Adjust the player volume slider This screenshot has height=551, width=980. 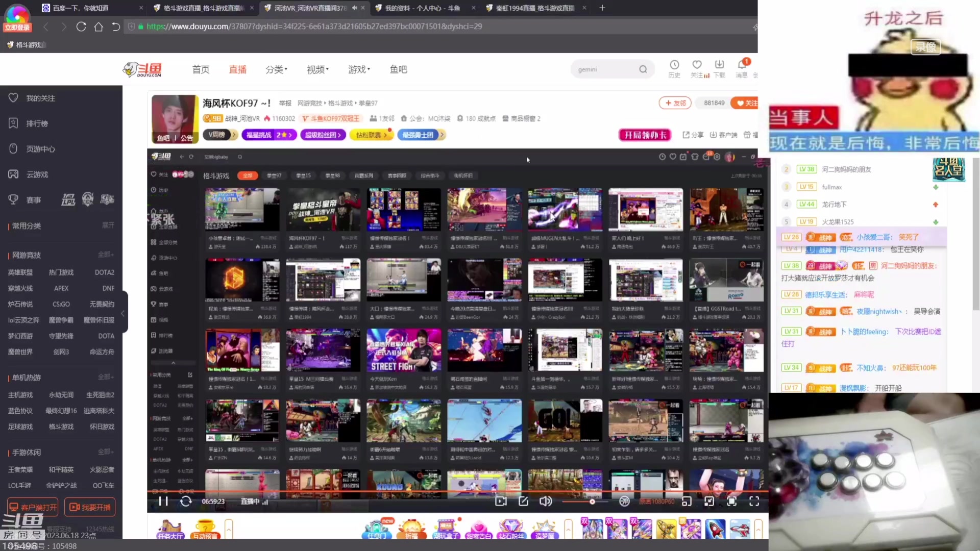(x=585, y=502)
